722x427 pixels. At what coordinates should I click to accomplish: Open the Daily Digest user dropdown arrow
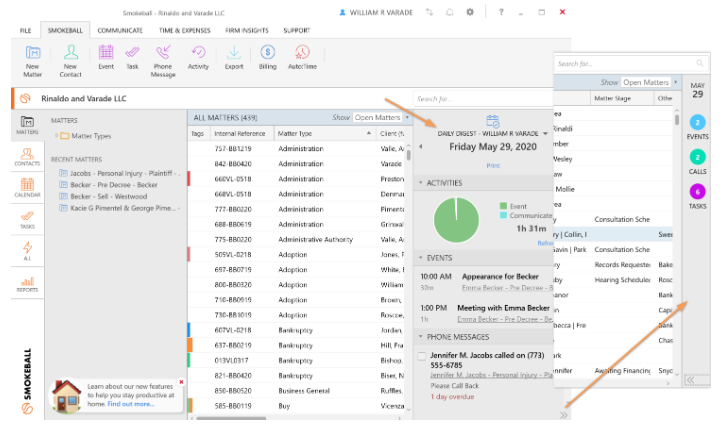click(545, 134)
